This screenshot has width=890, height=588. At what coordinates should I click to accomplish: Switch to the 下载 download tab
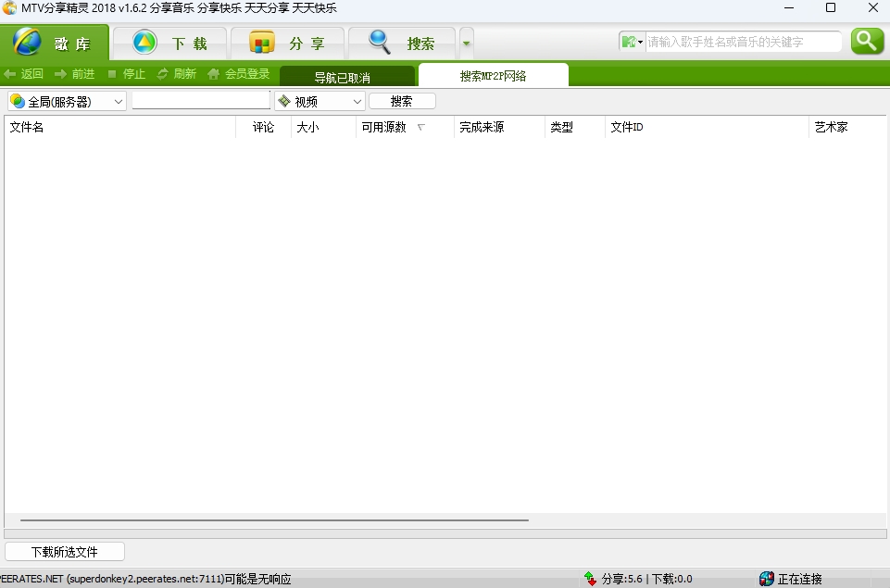tap(169, 44)
